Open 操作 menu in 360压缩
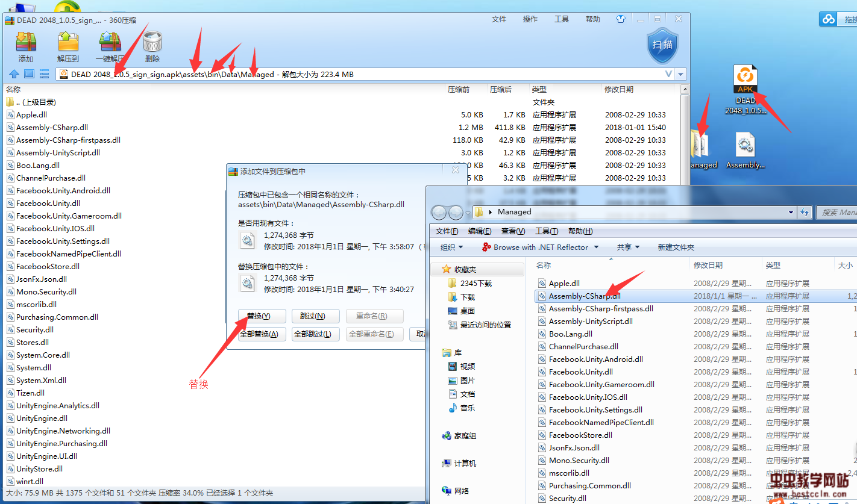 pos(530,19)
